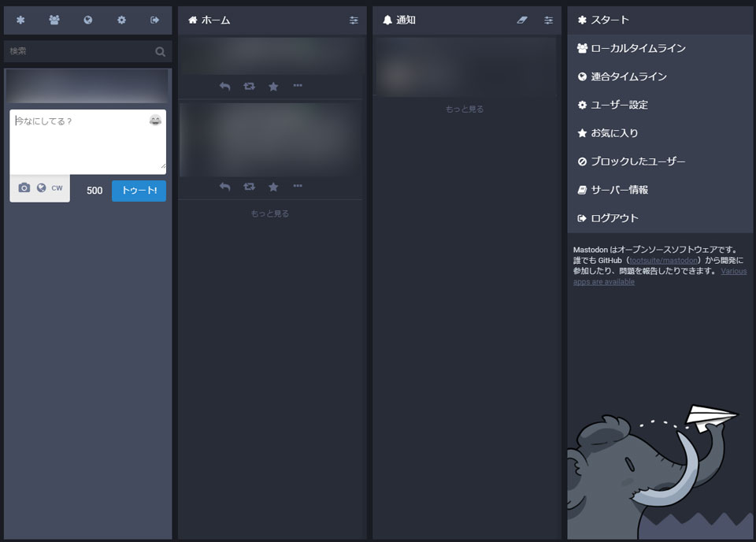Open the globe privacy selector under compose box

click(x=41, y=188)
